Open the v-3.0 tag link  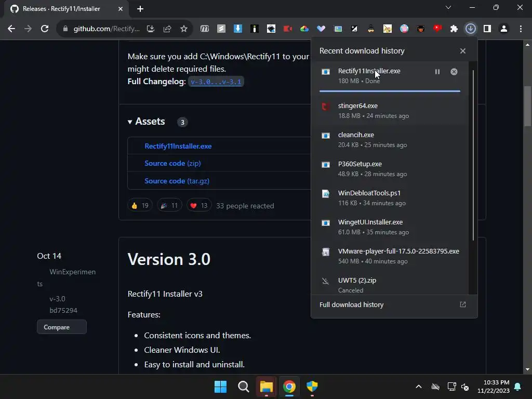coord(57,299)
